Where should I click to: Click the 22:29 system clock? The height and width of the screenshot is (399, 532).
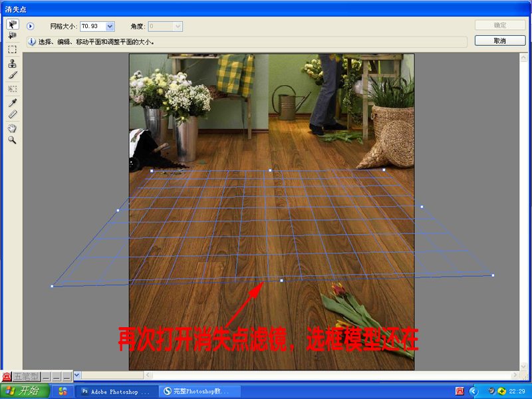(x=517, y=391)
